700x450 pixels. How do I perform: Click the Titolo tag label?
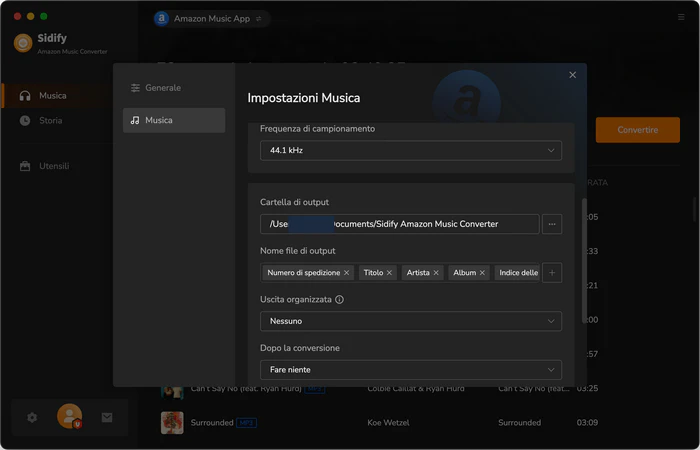click(x=373, y=273)
